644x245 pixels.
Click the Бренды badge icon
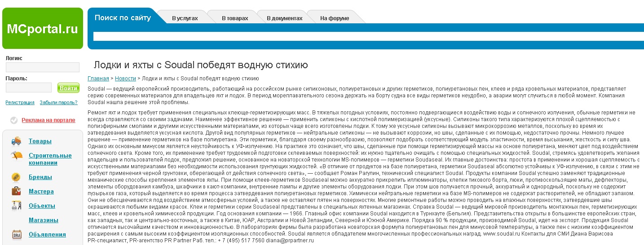(16, 177)
